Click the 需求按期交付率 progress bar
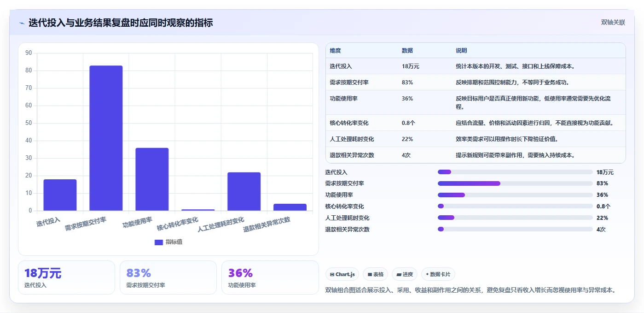Image resolution: width=644 pixels, height=313 pixels. coord(515,183)
